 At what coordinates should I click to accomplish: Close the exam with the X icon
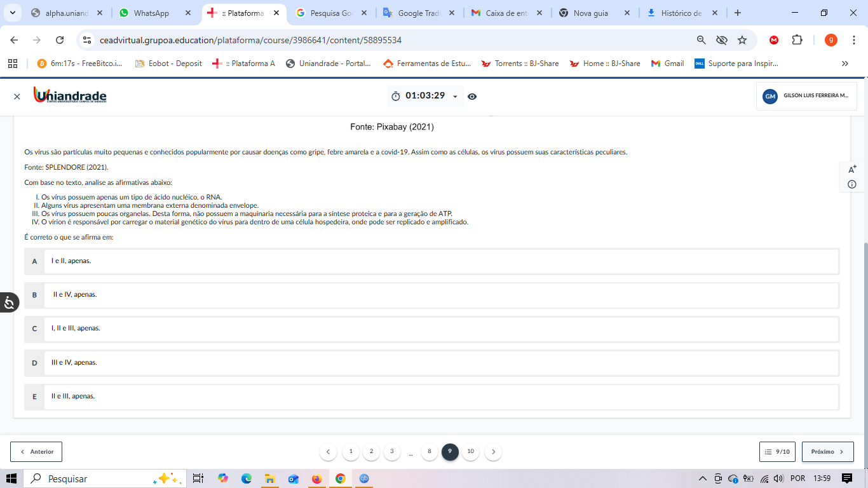17,97
